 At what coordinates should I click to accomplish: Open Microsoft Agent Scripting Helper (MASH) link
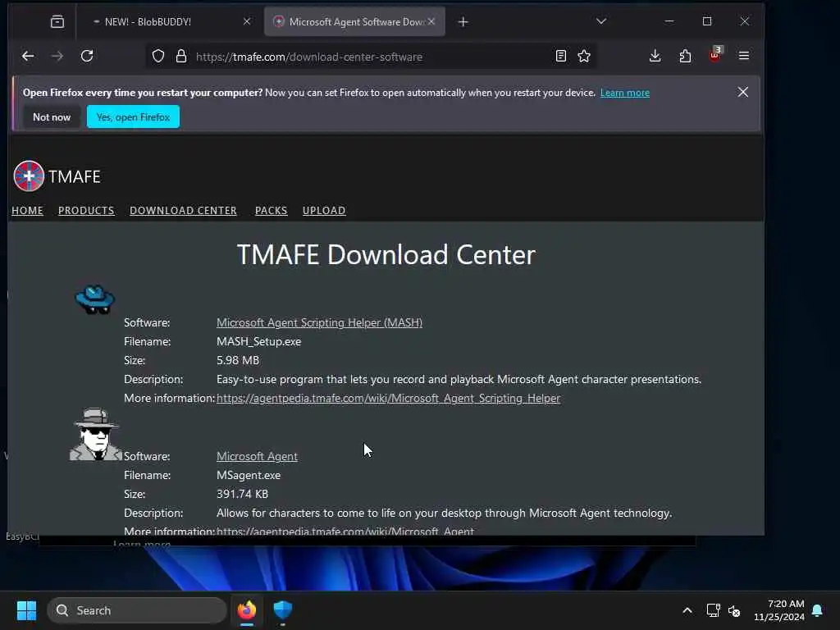click(319, 322)
